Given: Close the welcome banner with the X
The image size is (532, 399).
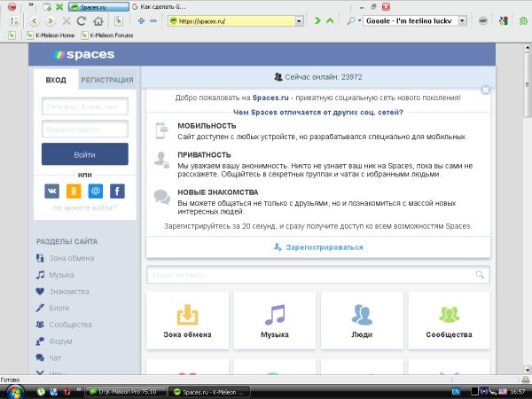Looking at the screenshot, I should (x=486, y=90).
